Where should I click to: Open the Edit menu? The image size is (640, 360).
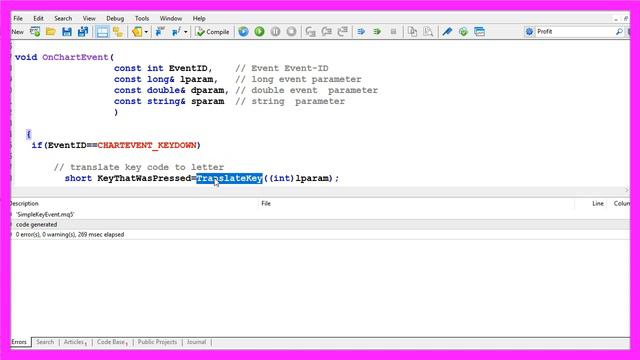pos(38,18)
